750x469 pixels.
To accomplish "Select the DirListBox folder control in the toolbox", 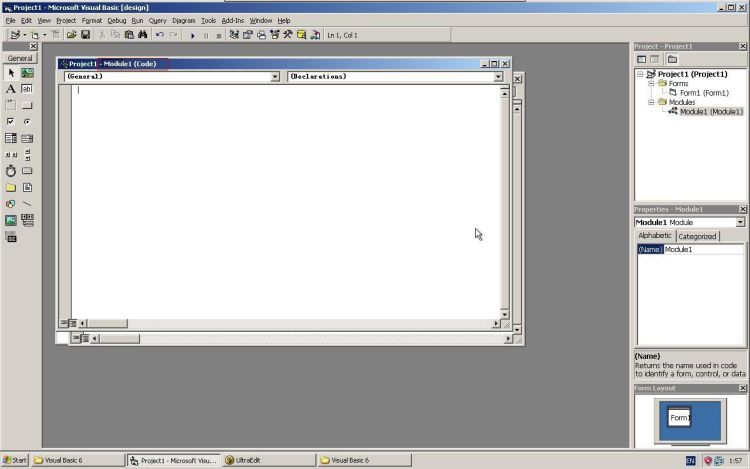I will [x=11, y=187].
